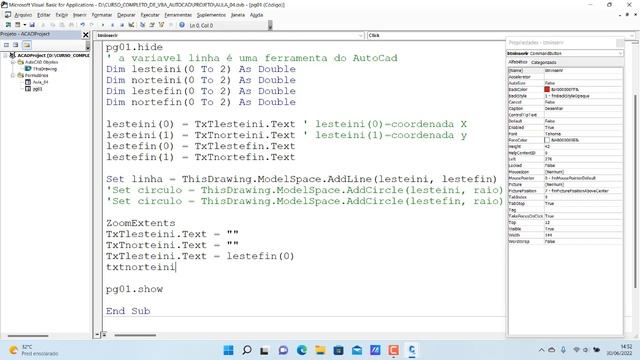Show hidden system tray icons chevron

coord(541,350)
